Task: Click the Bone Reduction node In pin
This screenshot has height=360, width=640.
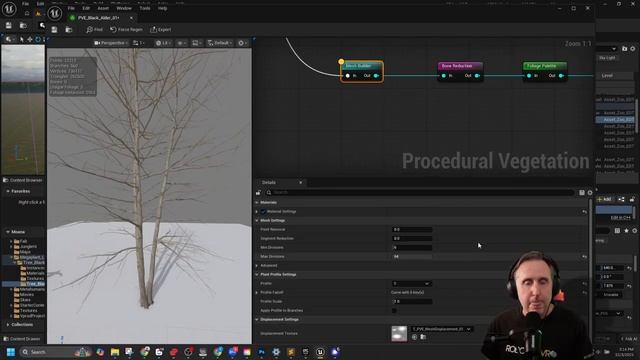Action: click(x=444, y=76)
